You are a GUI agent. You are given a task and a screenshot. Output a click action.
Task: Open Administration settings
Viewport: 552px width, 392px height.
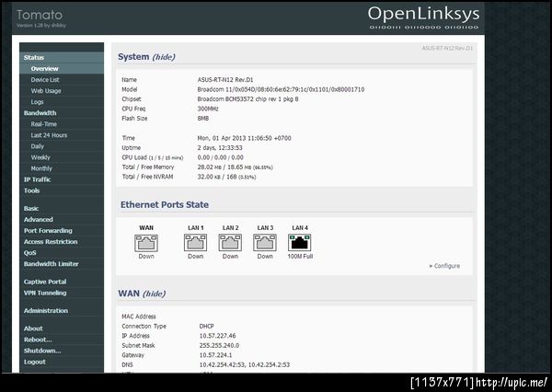point(46,311)
